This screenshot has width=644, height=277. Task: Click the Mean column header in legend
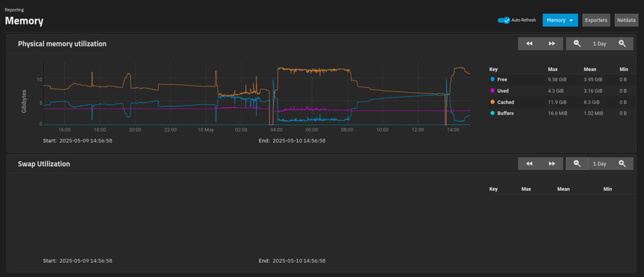590,68
